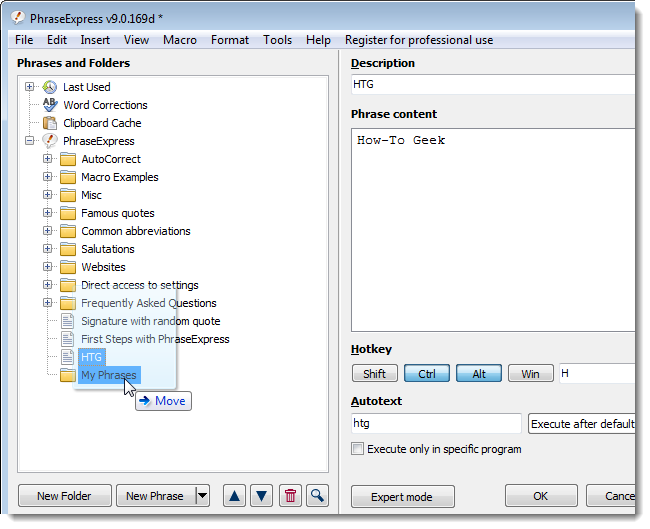Open Register for professional use menu
This screenshot has width=650, height=529.
(419, 40)
